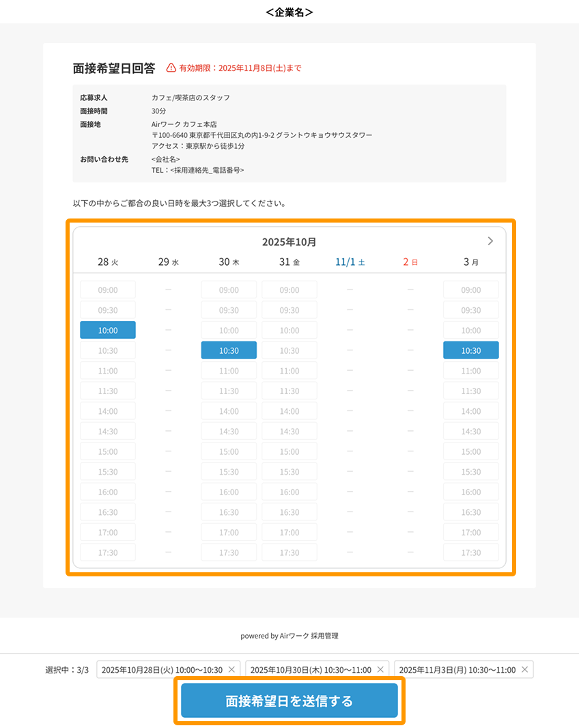Choose 10:30 slot on 28 火
Image resolution: width=579 pixels, height=728 pixels.
pyautogui.click(x=108, y=350)
